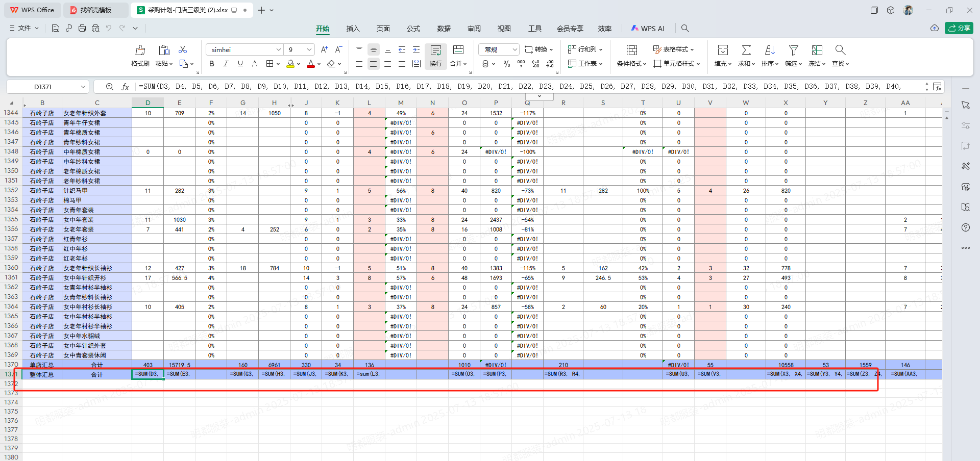Switch to the 插入 tab
The image size is (980, 461).
(353, 29)
